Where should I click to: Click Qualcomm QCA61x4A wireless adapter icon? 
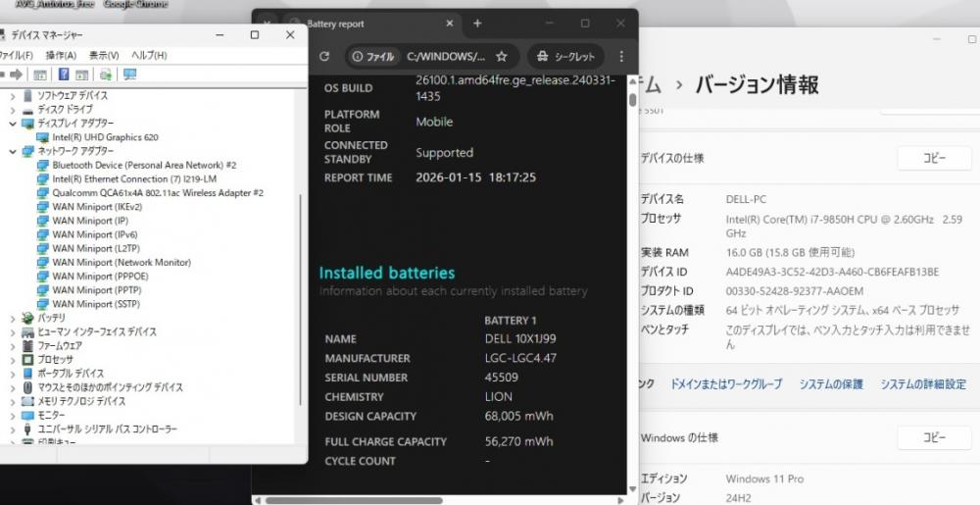pos(42,192)
